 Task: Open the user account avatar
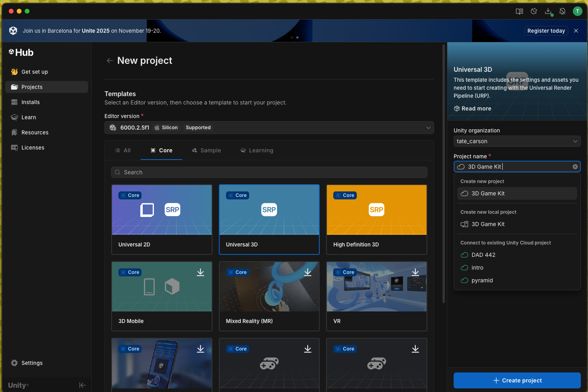pyautogui.click(x=577, y=12)
